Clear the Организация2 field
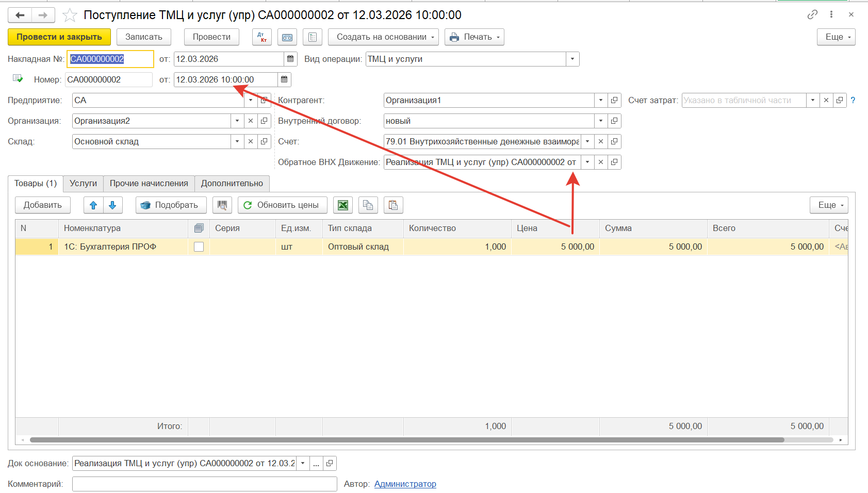The image size is (868, 493). [x=251, y=121]
